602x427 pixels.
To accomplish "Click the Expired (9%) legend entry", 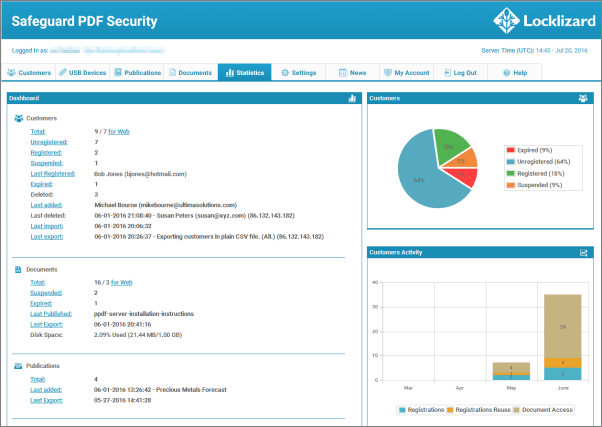I will click(x=529, y=150).
